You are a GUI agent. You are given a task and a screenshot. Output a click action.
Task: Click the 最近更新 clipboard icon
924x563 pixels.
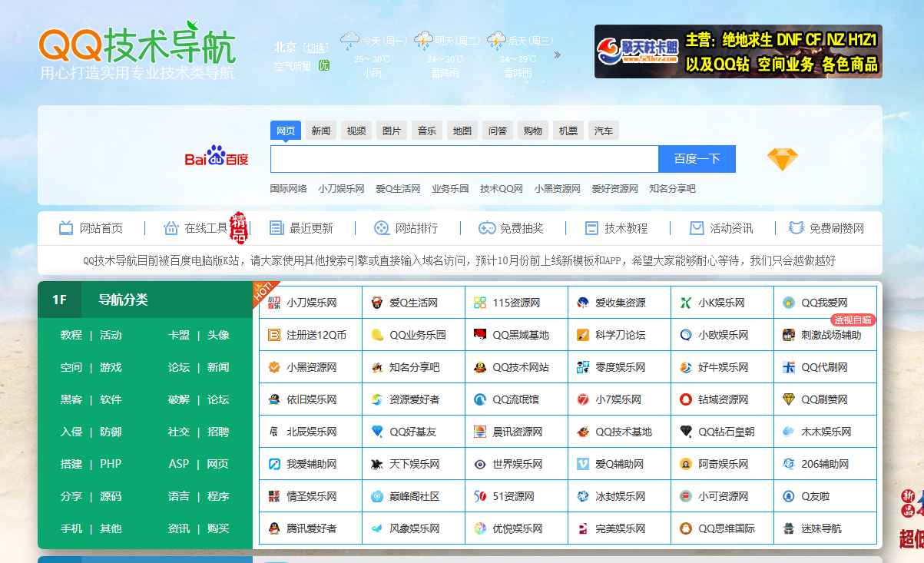tap(276, 227)
